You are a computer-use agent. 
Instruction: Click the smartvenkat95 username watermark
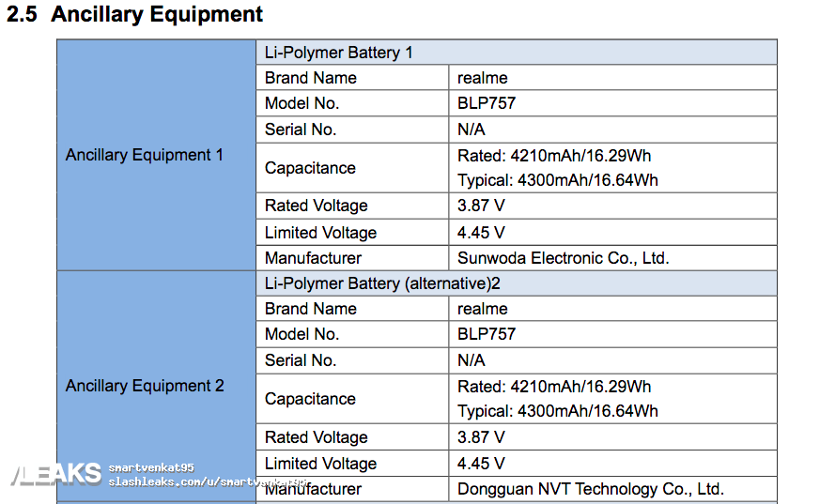click(x=150, y=467)
